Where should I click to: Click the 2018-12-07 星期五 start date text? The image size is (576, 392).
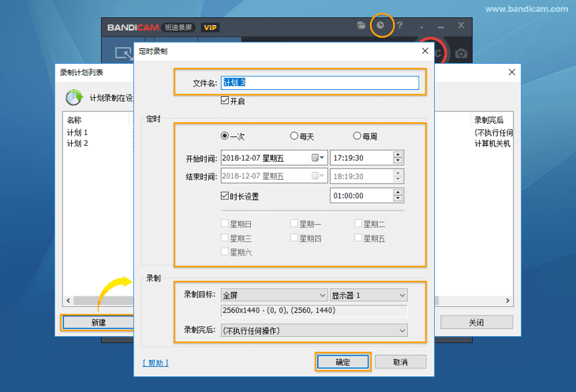(253, 158)
